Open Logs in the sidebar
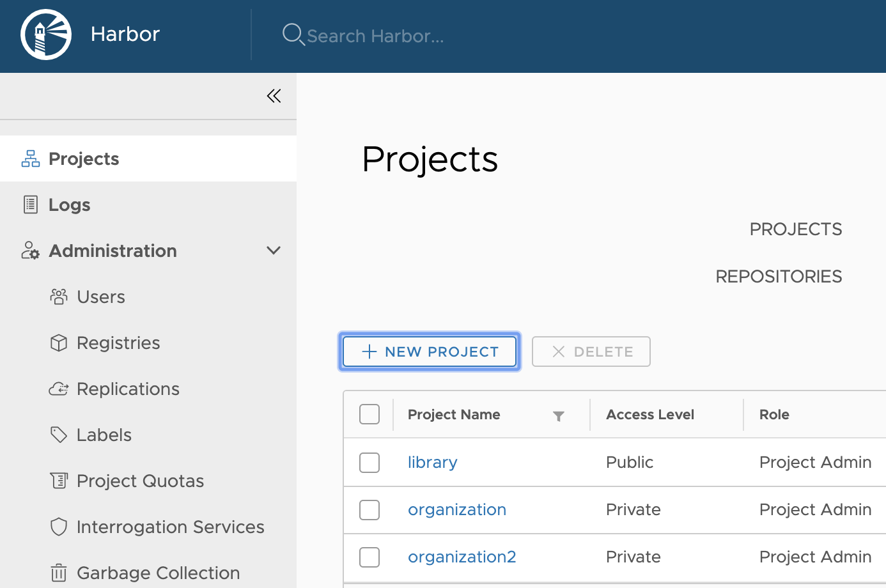Image resolution: width=886 pixels, height=588 pixels. click(148, 205)
